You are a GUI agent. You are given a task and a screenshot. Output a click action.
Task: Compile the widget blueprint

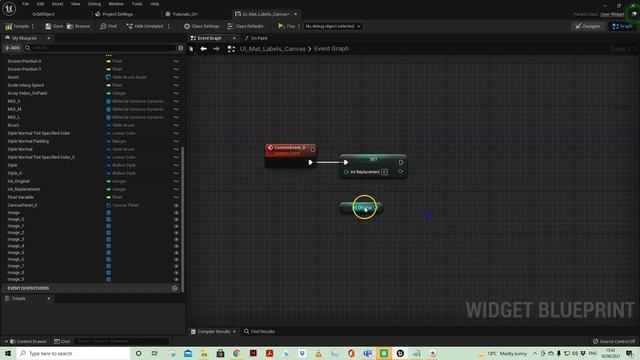coord(17,26)
